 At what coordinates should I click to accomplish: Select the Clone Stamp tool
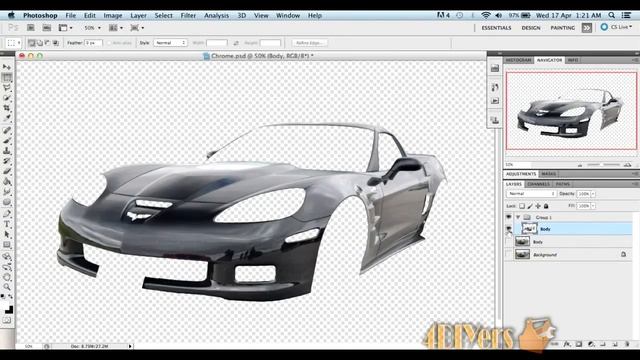point(7,151)
